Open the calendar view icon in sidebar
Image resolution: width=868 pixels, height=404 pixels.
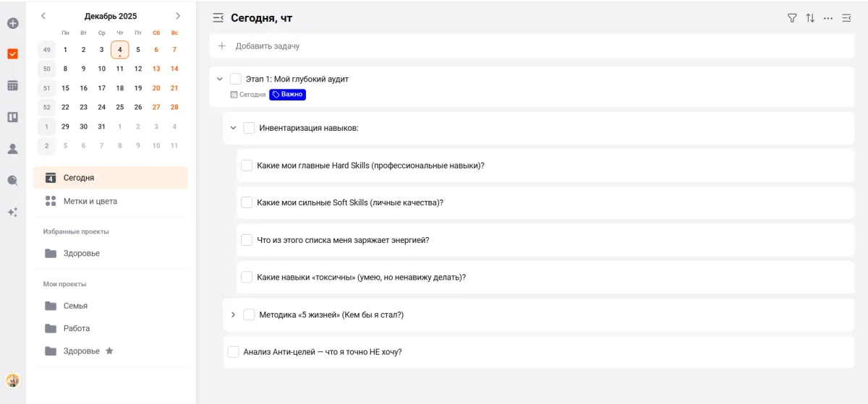pos(12,85)
